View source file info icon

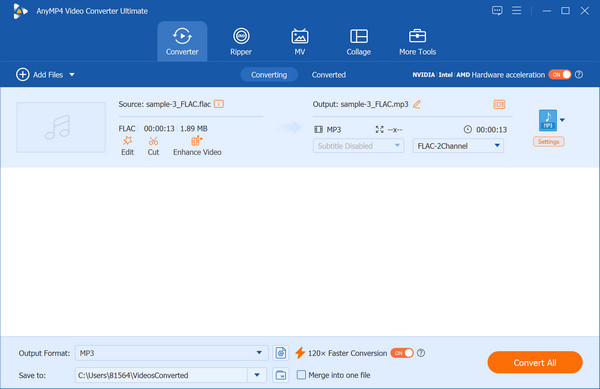[218, 104]
